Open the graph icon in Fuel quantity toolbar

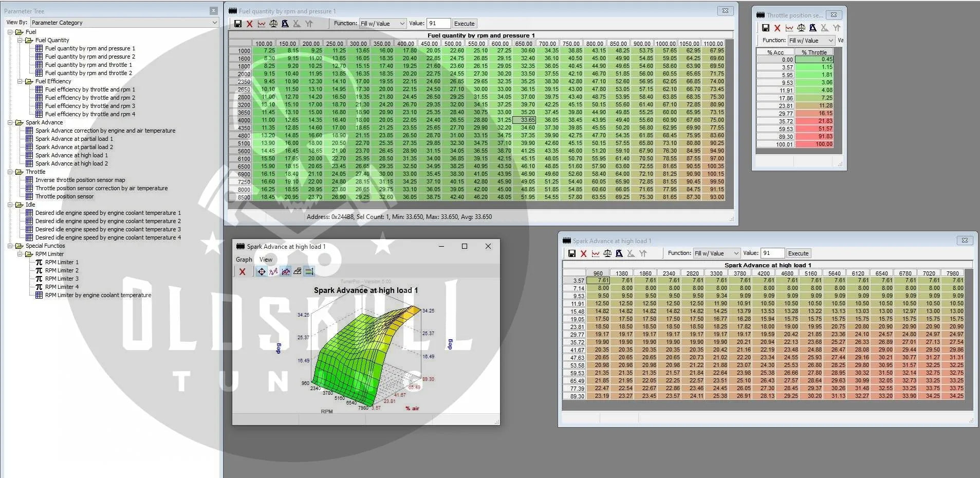(262, 24)
